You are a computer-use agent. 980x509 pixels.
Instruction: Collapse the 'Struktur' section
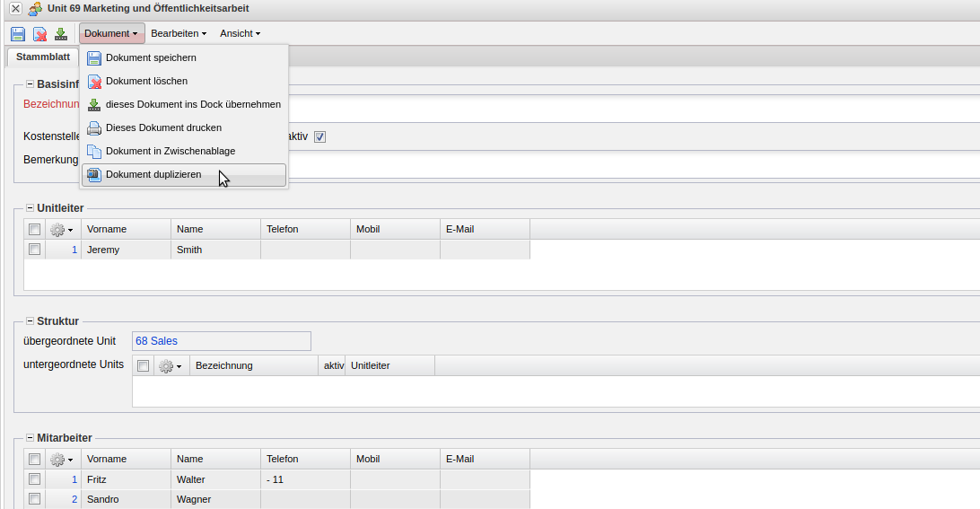pos(30,321)
